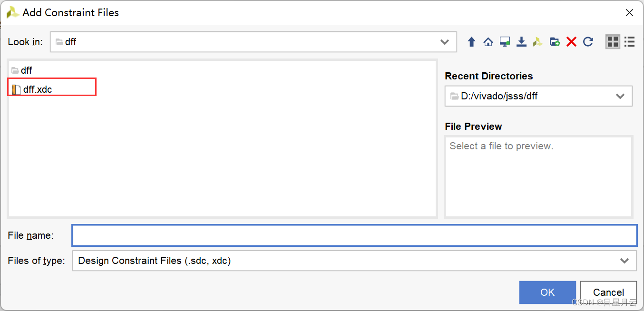Click the desktop directory icon
This screenshot has height=311, width=644.
click(x=505, y=42)
